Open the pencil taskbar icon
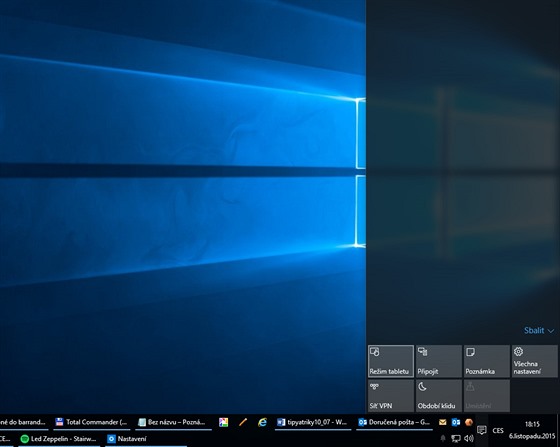 click(243, 422)
